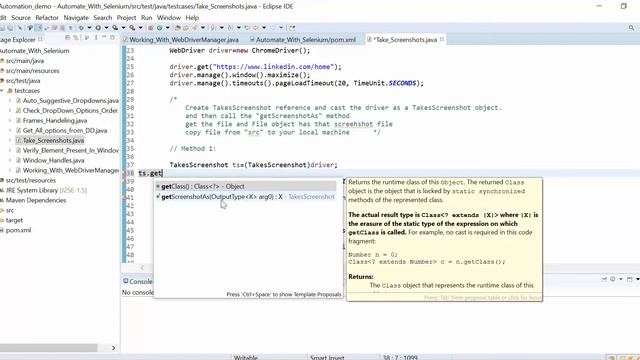This screenshot has width=640, height=360.
Task: Click the editor horizontal scroll left arrow
Action: 142,268
